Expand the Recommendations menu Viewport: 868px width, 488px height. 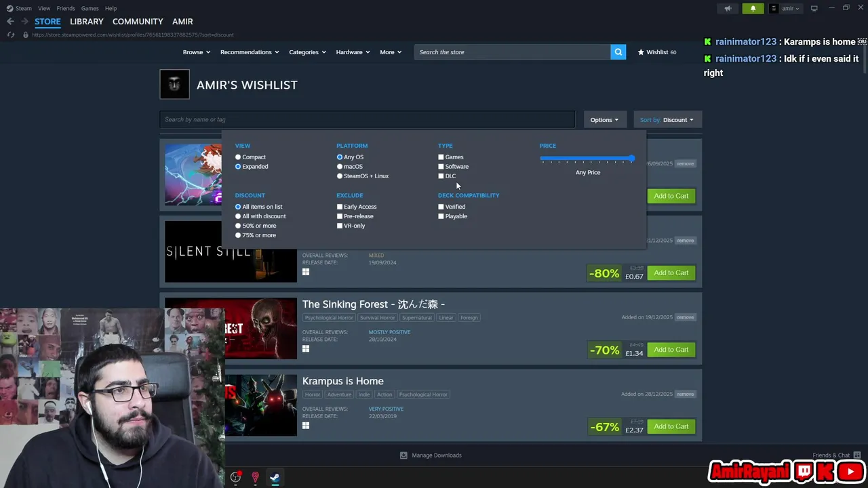pos(250,52)
